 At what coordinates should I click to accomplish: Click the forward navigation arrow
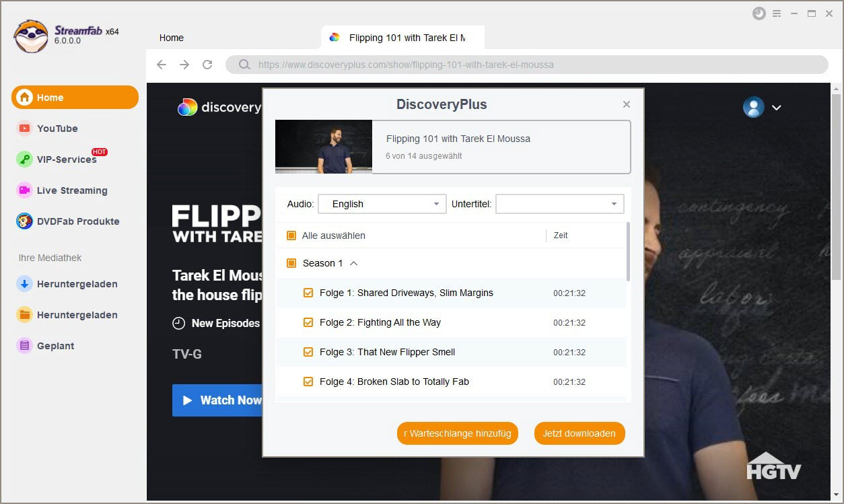184,65
